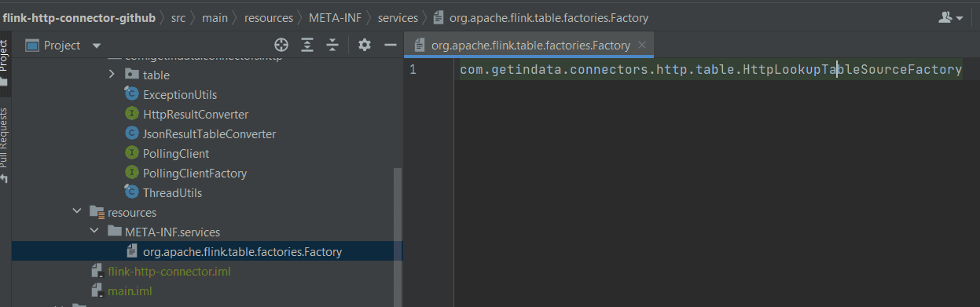
Task: Collapse the resources folder
Action: pyautogui.click(x=77, y=212)
